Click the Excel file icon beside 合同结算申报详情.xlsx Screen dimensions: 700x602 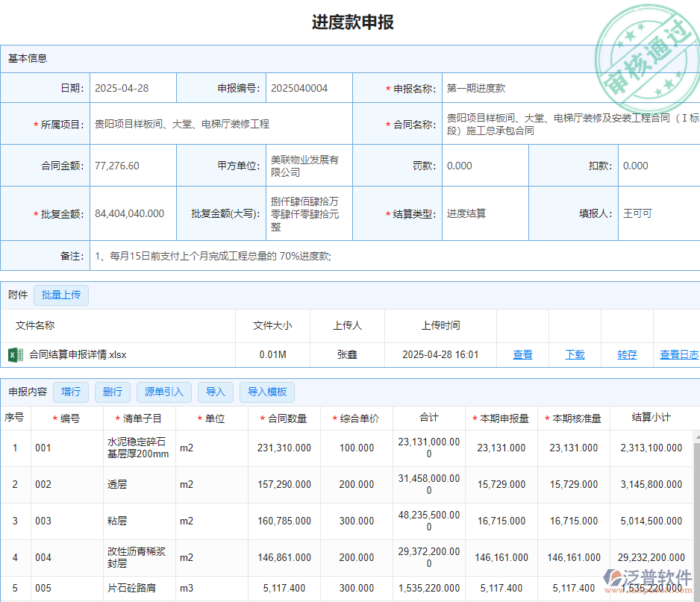coord(16,354)
